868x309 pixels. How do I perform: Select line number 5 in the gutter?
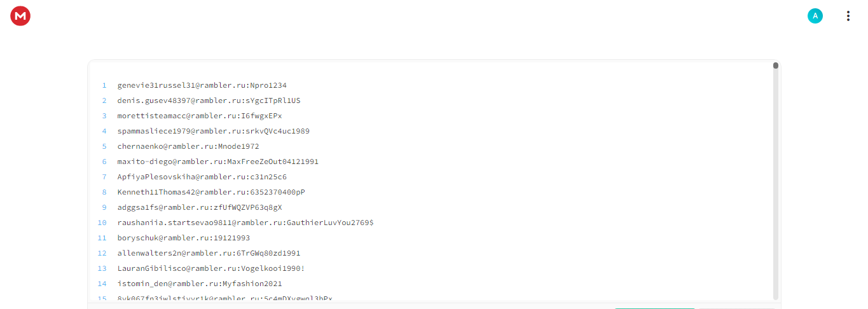click(x=104, y=146)
